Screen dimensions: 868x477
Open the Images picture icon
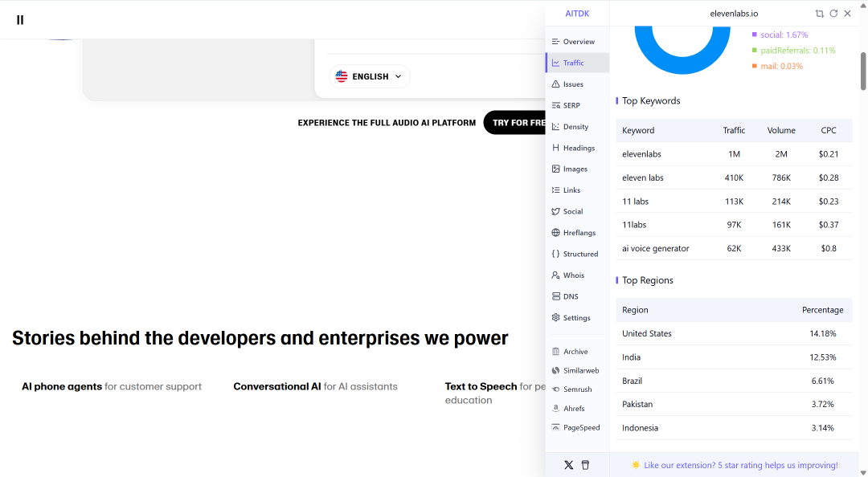(555, 169)
